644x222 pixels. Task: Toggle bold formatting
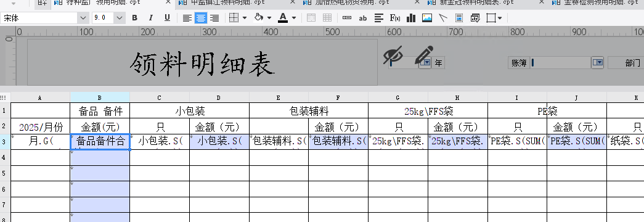[x=134, y=18]
